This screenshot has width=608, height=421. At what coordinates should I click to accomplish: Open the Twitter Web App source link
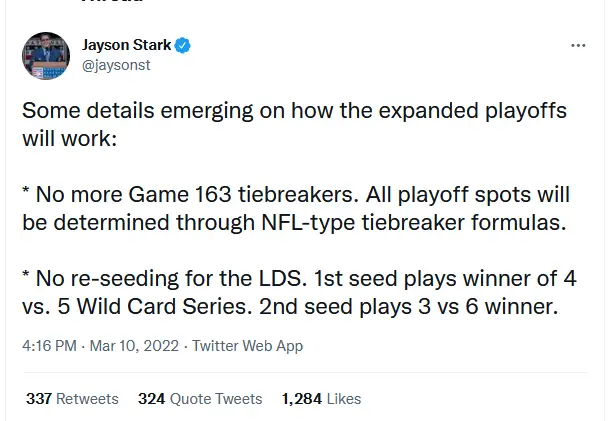(x=247, y=347)
